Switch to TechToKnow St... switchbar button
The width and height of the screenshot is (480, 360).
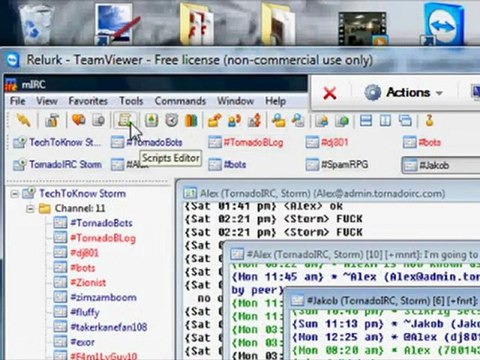(x=57, y=143)
